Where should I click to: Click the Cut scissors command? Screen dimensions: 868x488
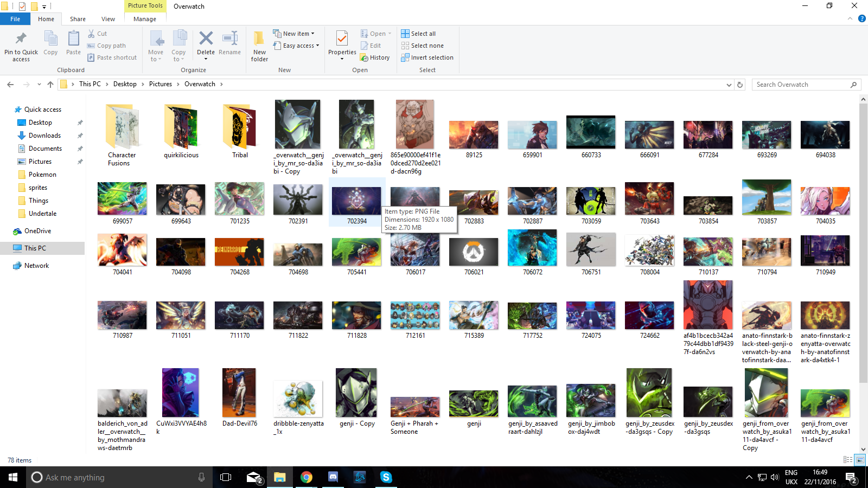tap(98, 34)
